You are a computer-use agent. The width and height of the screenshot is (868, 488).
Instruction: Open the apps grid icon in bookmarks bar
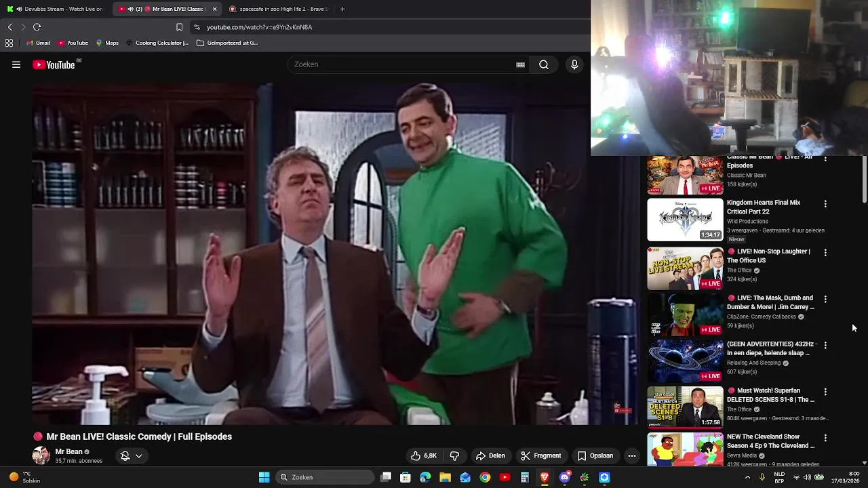pos(9,43)
